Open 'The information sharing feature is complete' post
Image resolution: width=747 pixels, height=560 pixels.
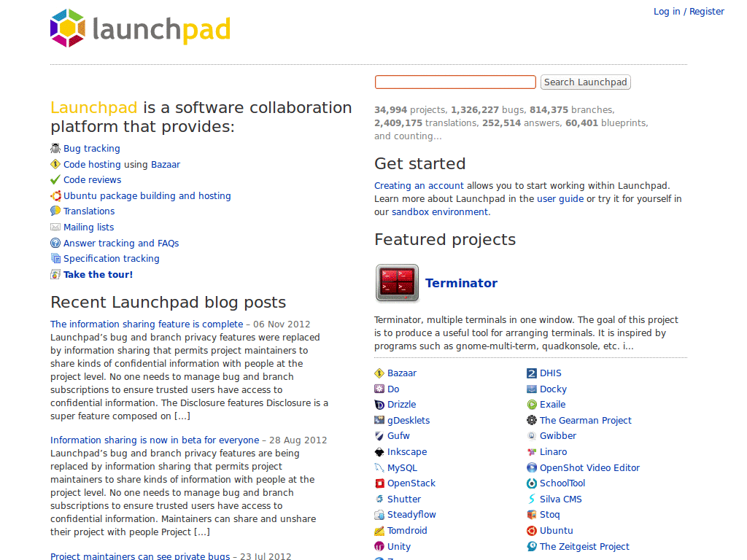click(147, 324)
